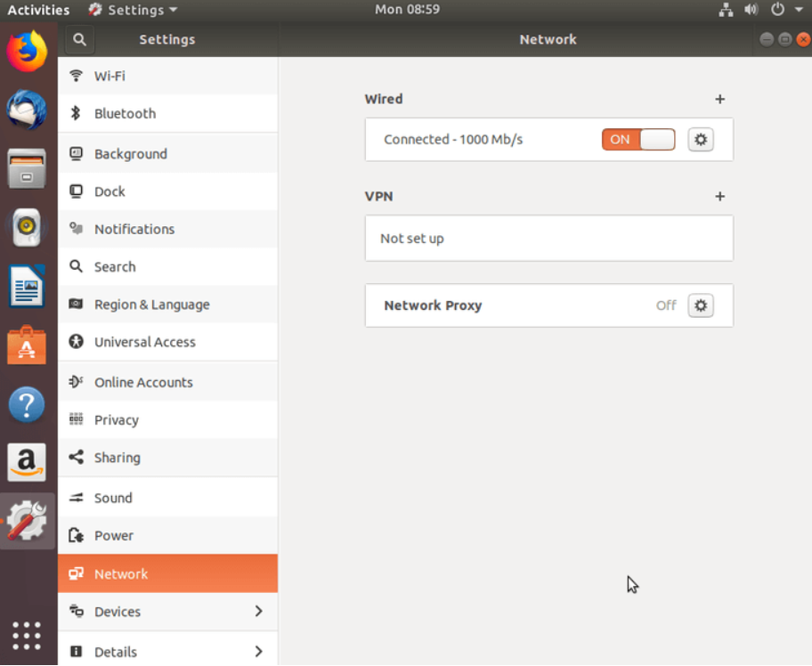Open the Network Proxy gear settings
Screen dimensions: 812x666
(700, 305)
